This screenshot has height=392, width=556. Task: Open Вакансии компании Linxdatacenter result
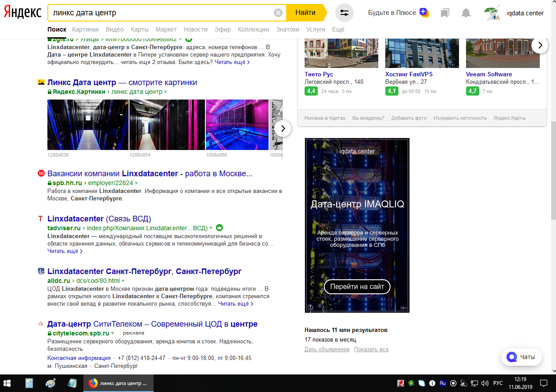150,174
